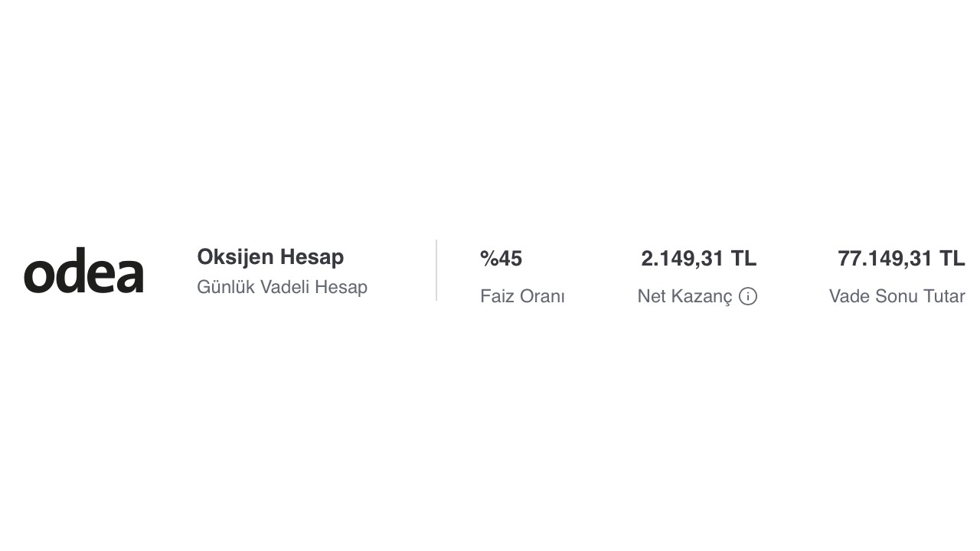Image resolution: width=980 pixels, height=551 pixels.
Task: Click the letter 'o' in odea logo
Action: point(38,275)
